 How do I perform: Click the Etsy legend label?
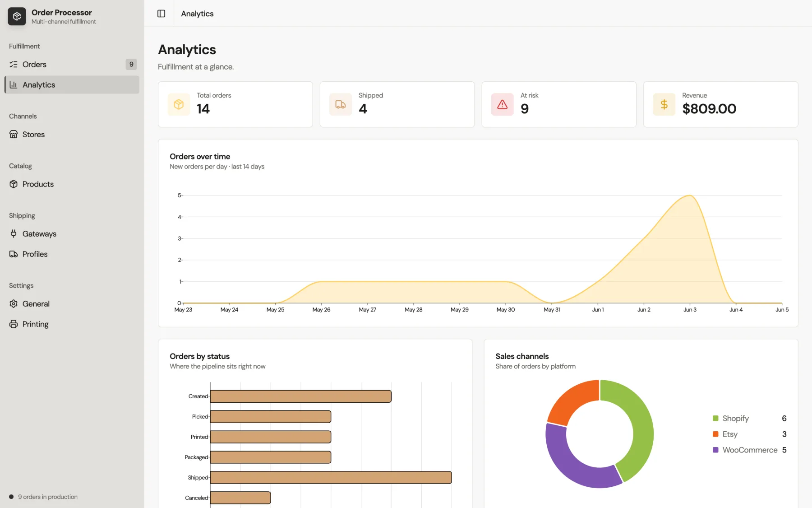point(730,434)
